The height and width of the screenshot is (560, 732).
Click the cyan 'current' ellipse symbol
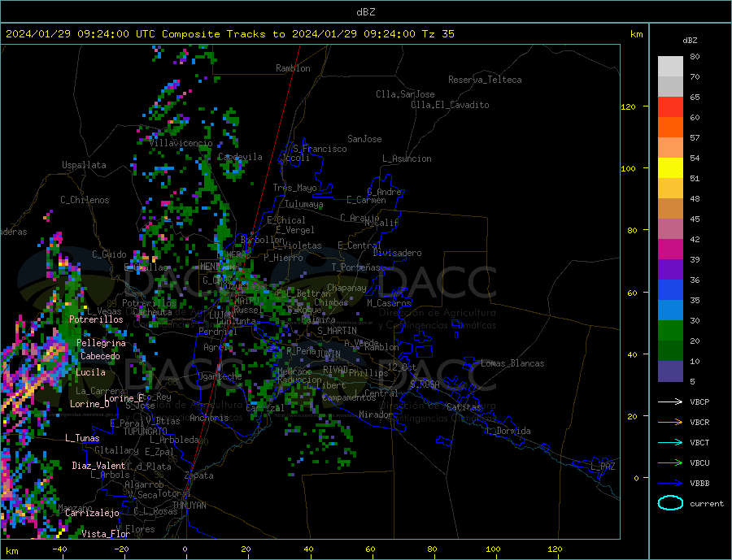[x=670, y=503]
